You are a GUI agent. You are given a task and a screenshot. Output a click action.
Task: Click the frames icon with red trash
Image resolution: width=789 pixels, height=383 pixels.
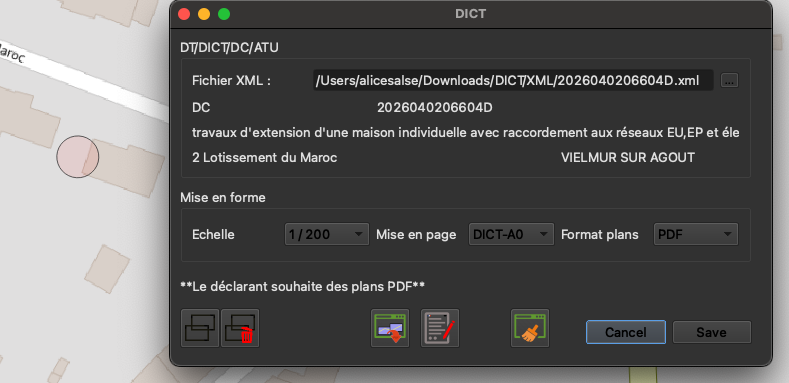(240, 328)
